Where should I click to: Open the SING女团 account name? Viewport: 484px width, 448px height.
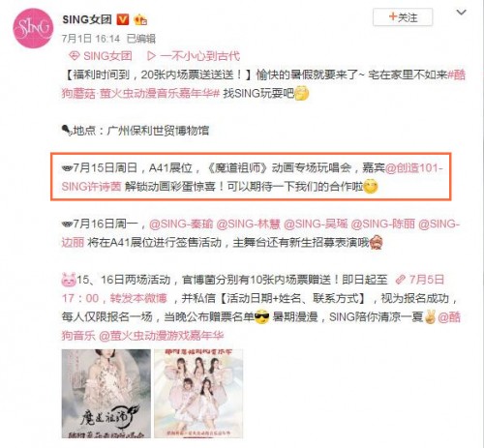tap(87, 20)
